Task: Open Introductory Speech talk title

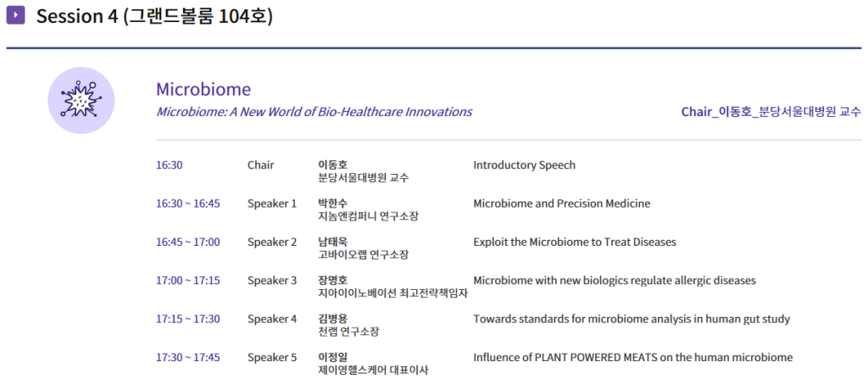Action: pyautogui.click(x=524, y=165)
